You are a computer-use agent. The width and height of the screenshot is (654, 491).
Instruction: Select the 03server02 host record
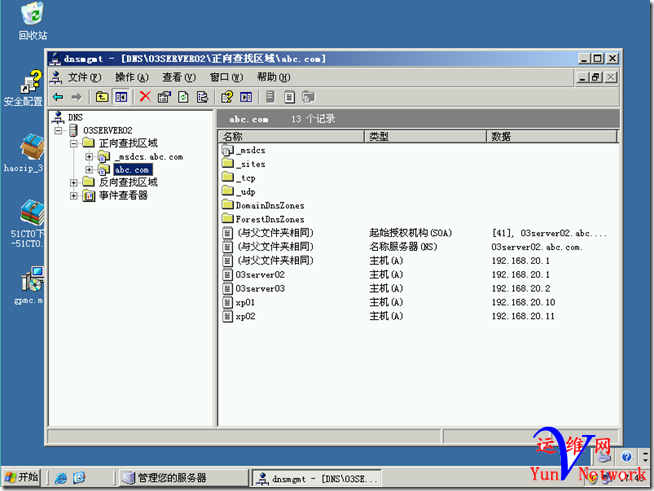(x=417, y=275)
